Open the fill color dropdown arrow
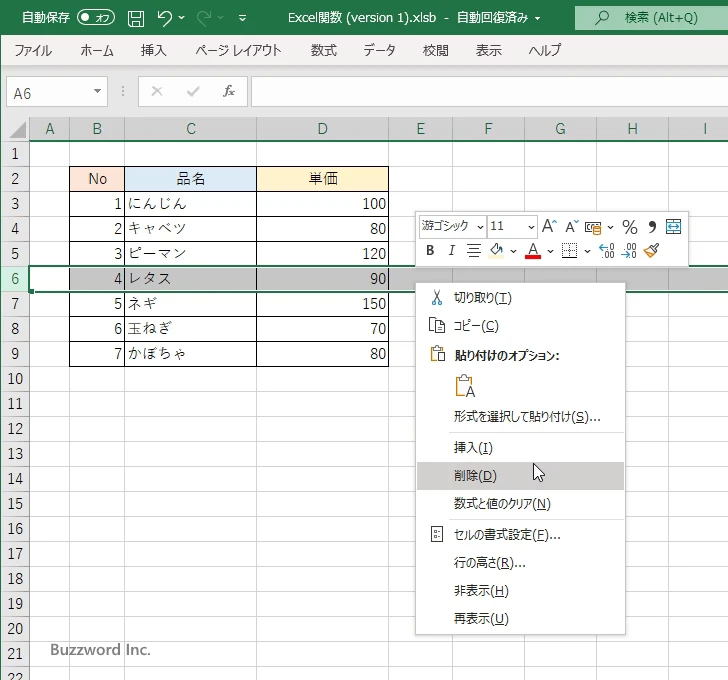Viewport: 728px width, 680px height. click(x=513, y=251)
